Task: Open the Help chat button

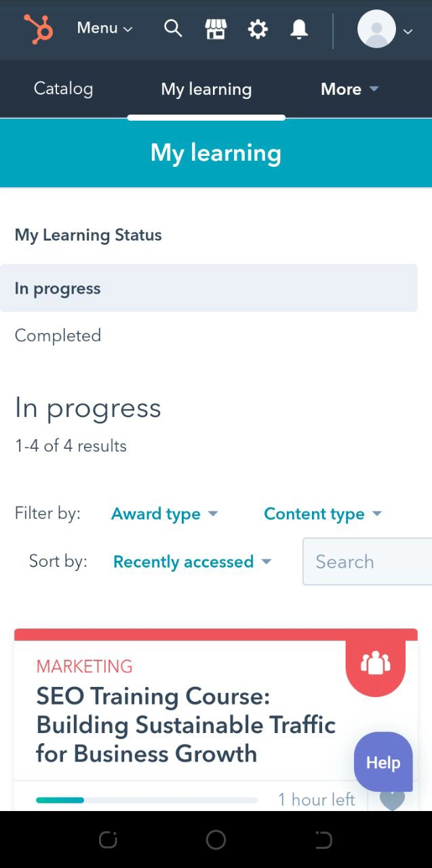Action: coord(383,762)
